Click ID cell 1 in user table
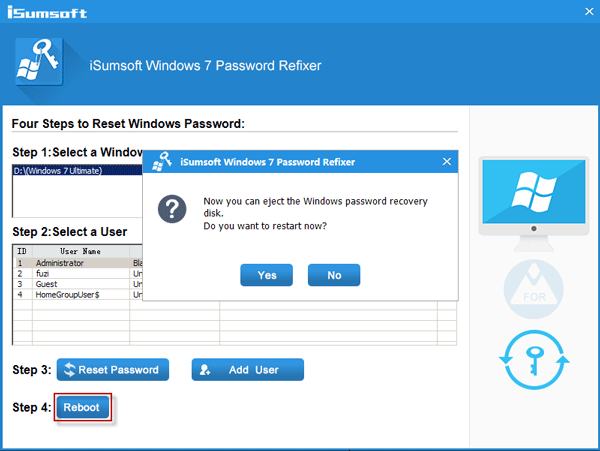 (20, 263)
